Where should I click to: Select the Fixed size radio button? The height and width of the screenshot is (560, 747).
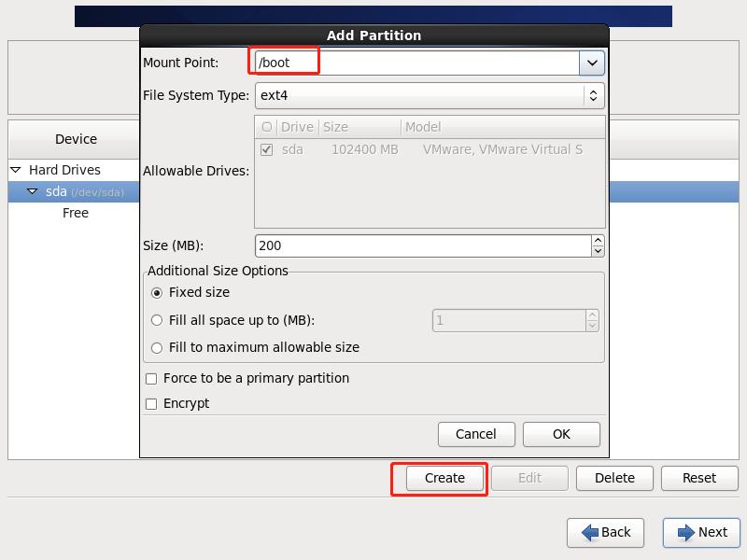pyautogui.click(x=157, y=293)
